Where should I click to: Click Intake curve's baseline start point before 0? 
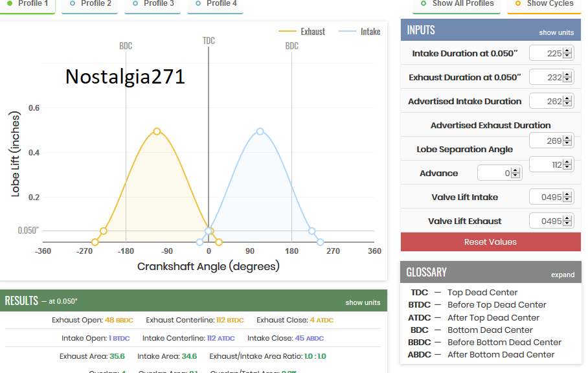point(200,242)
